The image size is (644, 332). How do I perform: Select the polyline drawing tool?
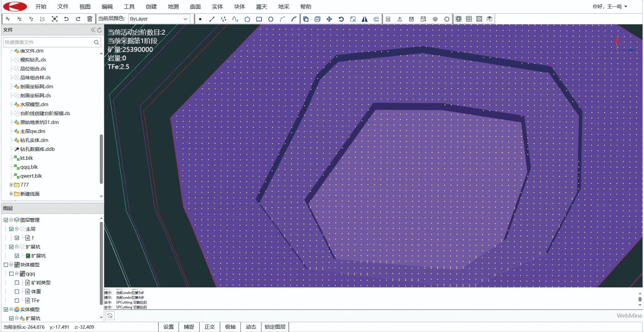tap(223, 19)
